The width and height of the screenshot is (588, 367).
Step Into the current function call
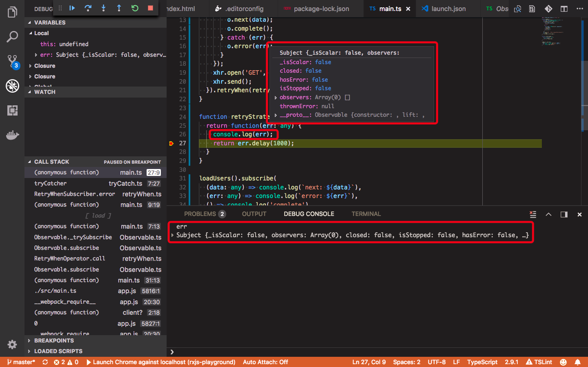point(103,7)
